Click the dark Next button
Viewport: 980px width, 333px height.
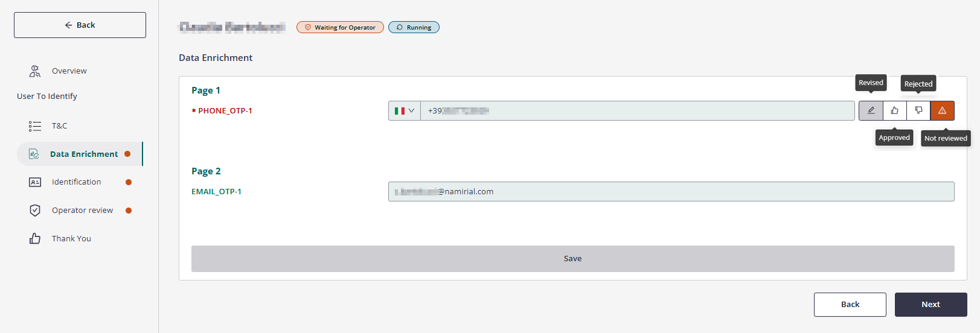[930, 305]
